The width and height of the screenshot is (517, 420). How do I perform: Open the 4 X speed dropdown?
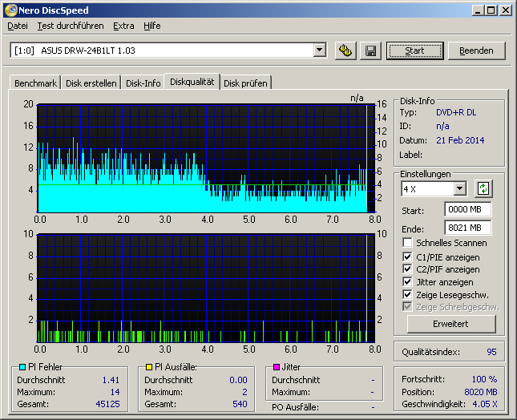coord(459,189)
